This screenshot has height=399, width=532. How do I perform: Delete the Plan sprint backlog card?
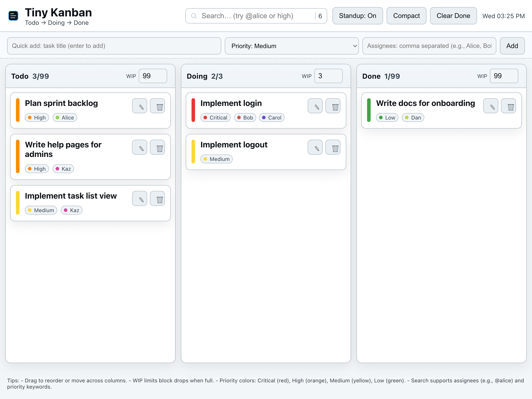point(157,106)
